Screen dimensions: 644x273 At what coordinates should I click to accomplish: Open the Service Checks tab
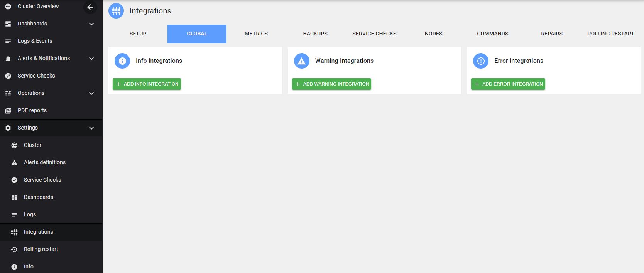click(x=374, y=34)
